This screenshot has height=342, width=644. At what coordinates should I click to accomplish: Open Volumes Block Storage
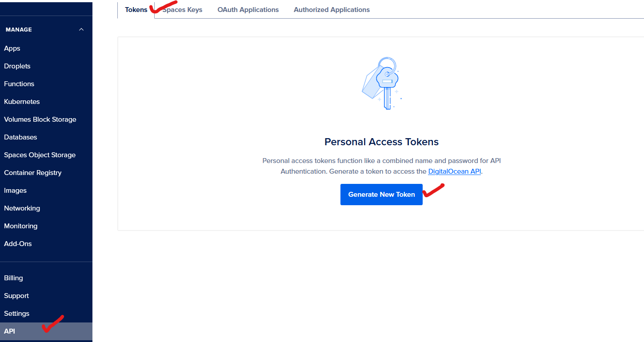40,119
